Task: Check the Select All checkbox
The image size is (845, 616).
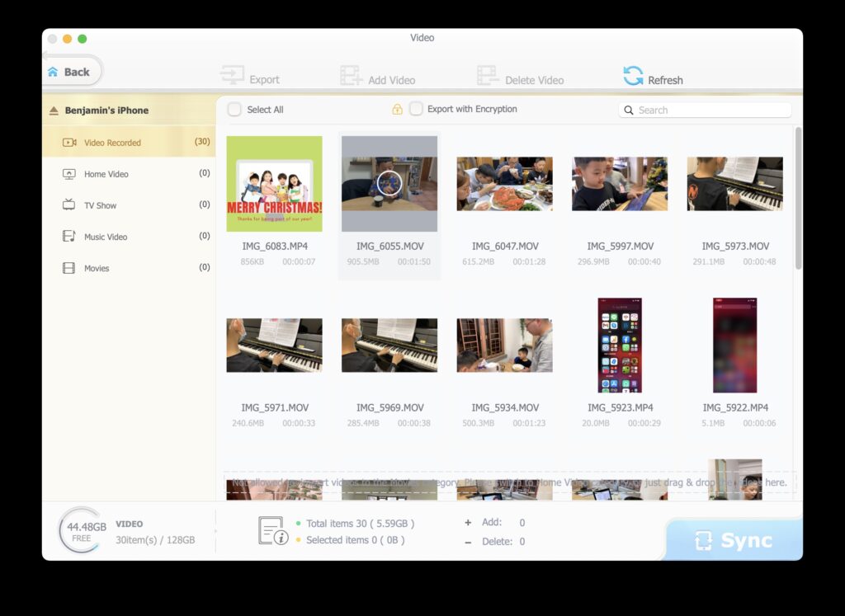Action: point(235,110)
